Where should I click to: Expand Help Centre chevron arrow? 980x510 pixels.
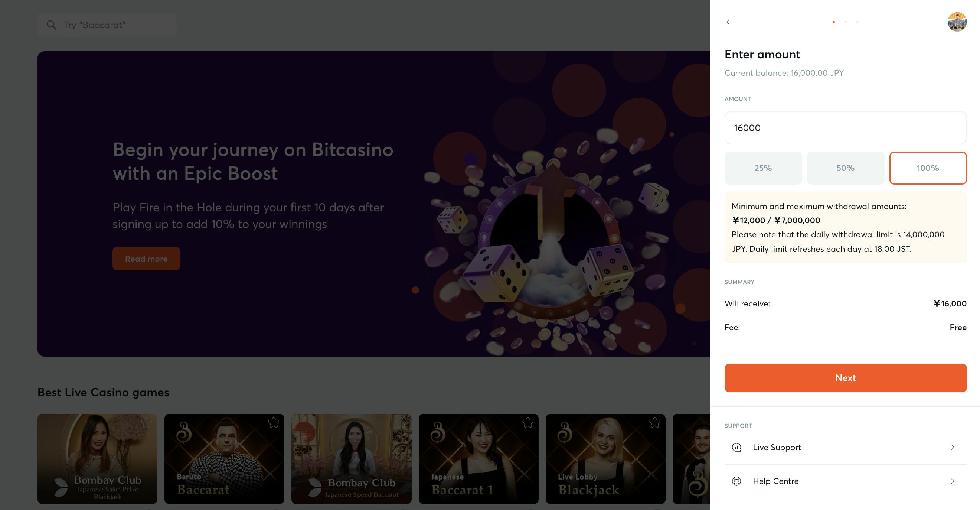pyautogui.click(x=952, y=481)
